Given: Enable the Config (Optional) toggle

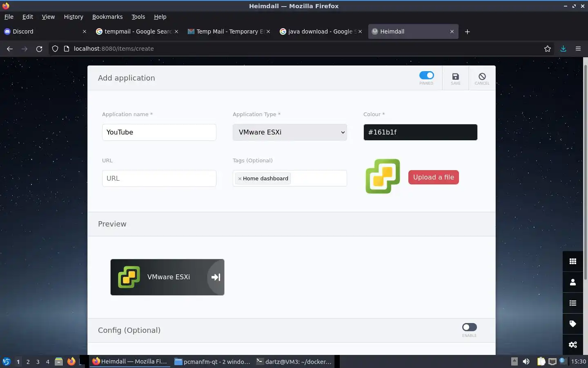Looking at the screenshot, I should coord(469,327).
